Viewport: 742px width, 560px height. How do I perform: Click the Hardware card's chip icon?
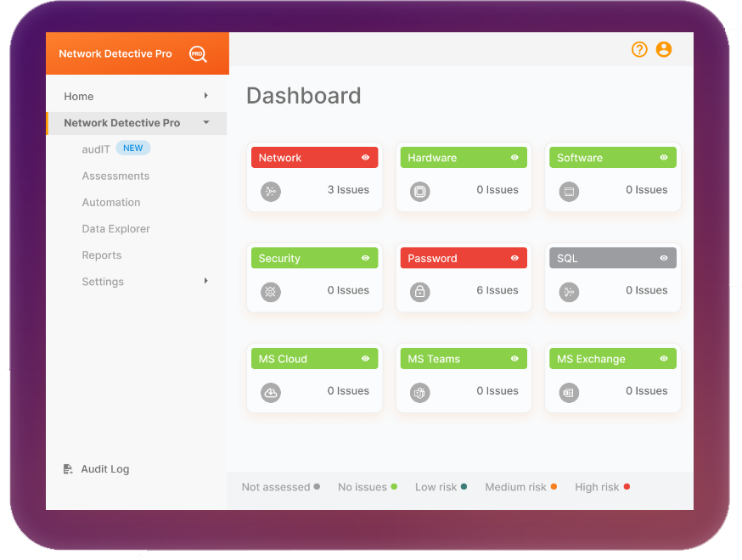coord(419,192)
